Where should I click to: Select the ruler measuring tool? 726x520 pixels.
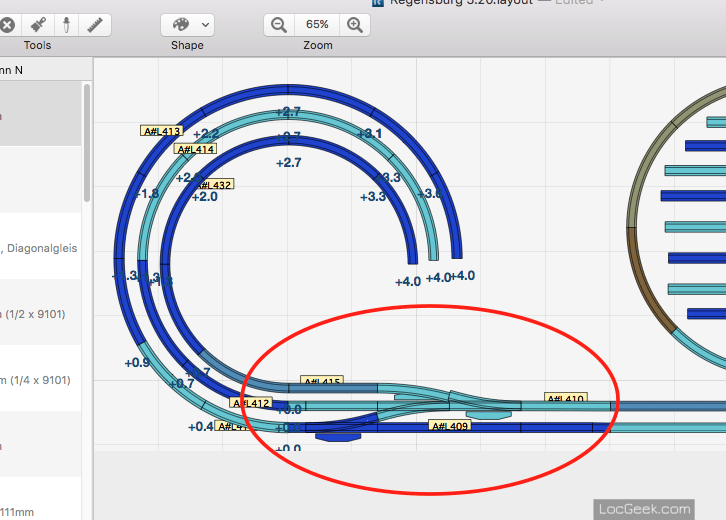tap(95, 25)
